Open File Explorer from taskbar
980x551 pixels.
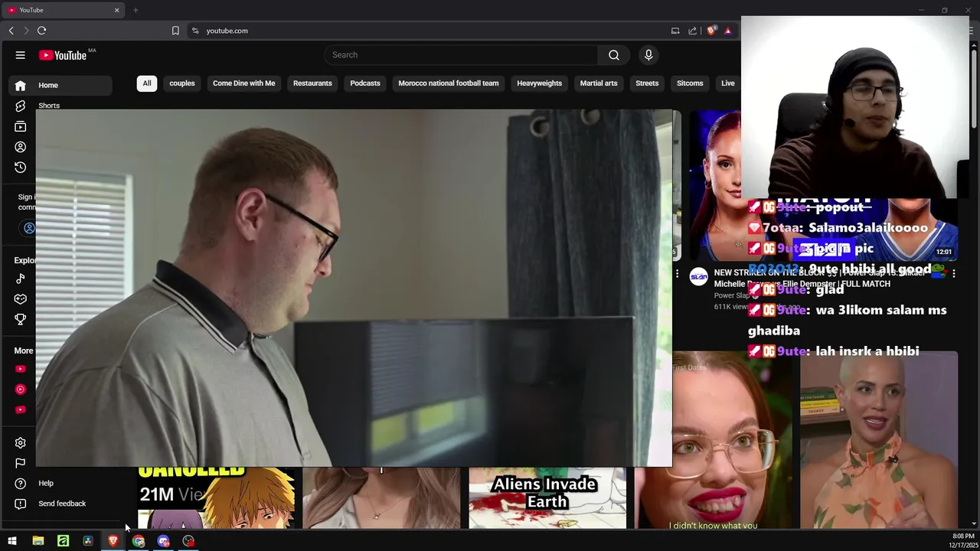pyautogui.click(x=38, y=541)
